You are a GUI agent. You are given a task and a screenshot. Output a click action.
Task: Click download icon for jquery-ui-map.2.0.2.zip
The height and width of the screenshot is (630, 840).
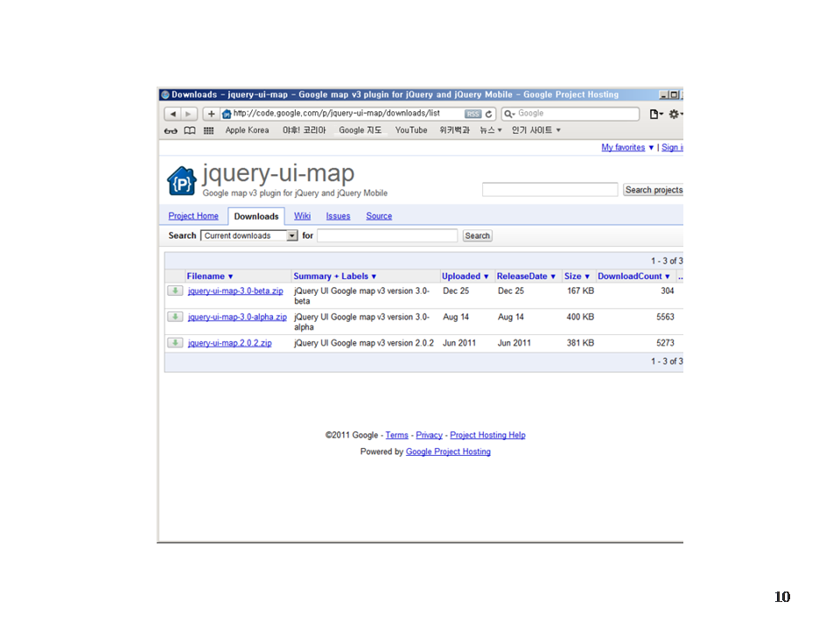click(x=175, y=343)
